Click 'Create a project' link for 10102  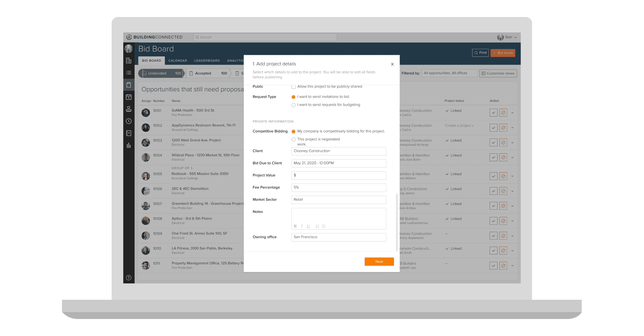(x=459, y=126)
